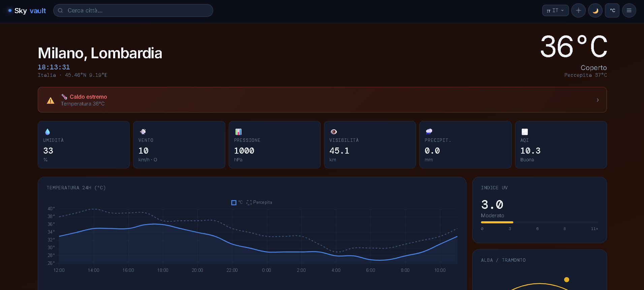The width and height of the screenshot is (644, 290).
Task: Click the Vento wind icon
Action: tap(143, 132)
